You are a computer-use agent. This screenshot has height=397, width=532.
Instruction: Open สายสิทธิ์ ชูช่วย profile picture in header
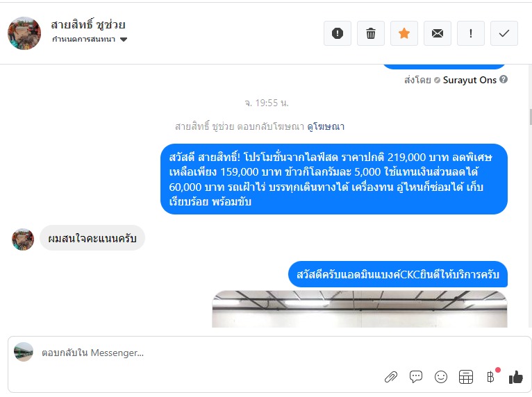[x=24, y=33]
